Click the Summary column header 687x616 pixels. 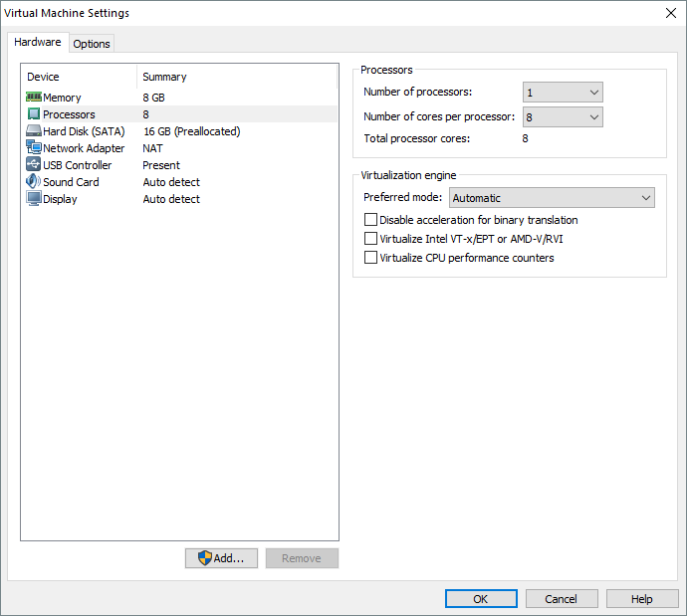(x=164, y=77)
